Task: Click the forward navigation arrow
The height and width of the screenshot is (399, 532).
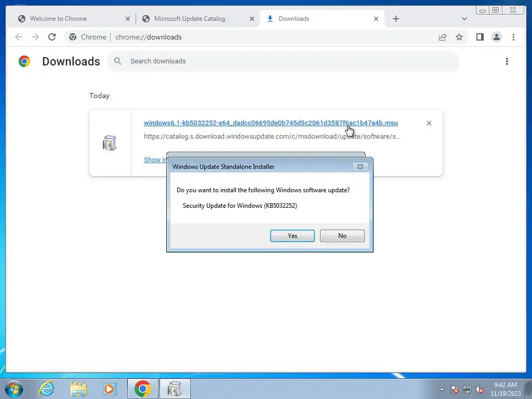Action: [x=35, y=37]
